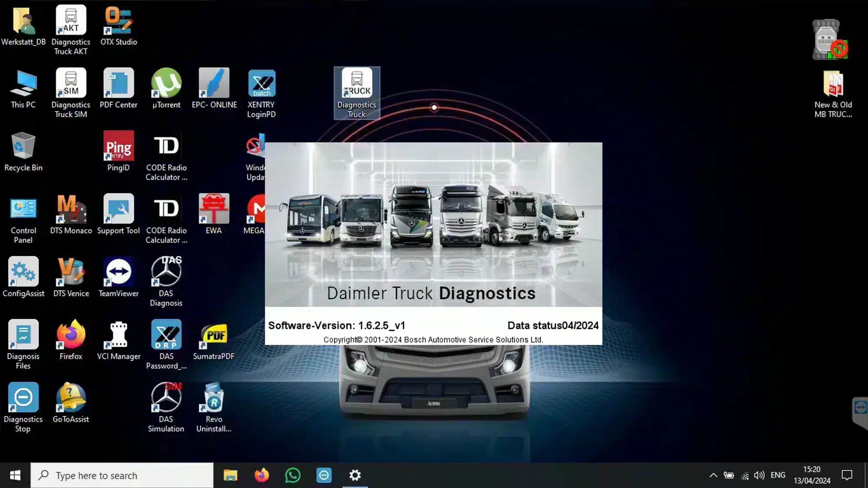Select Software-Version: 1.6.2.5_v1 text
868x488 pixels.
(x=337, y=326)
